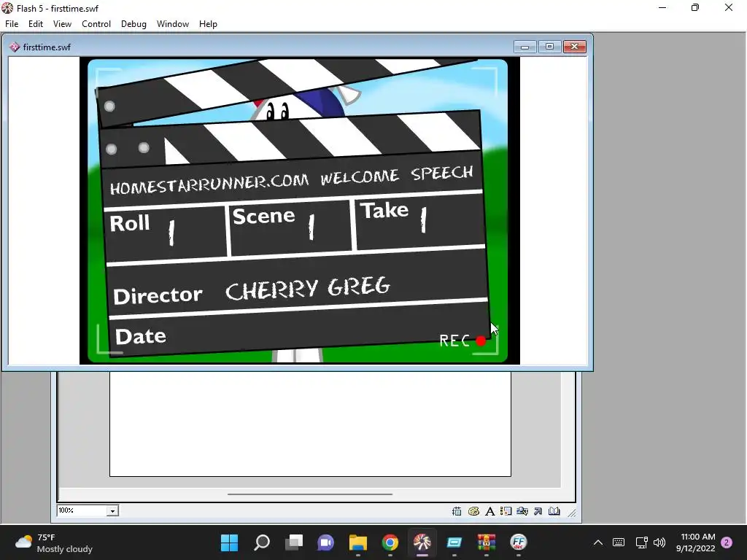Open the Mixer panel palette icon
The width and height of the screenshot is (747, 560).
click(473, 511)
